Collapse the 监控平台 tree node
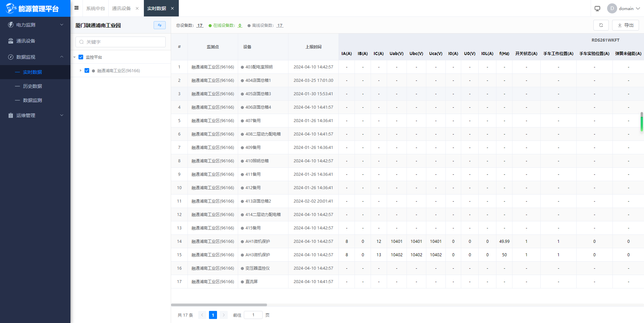Image resolution: width=644 pixels, height=323 pixels. [x=74, y=57]
